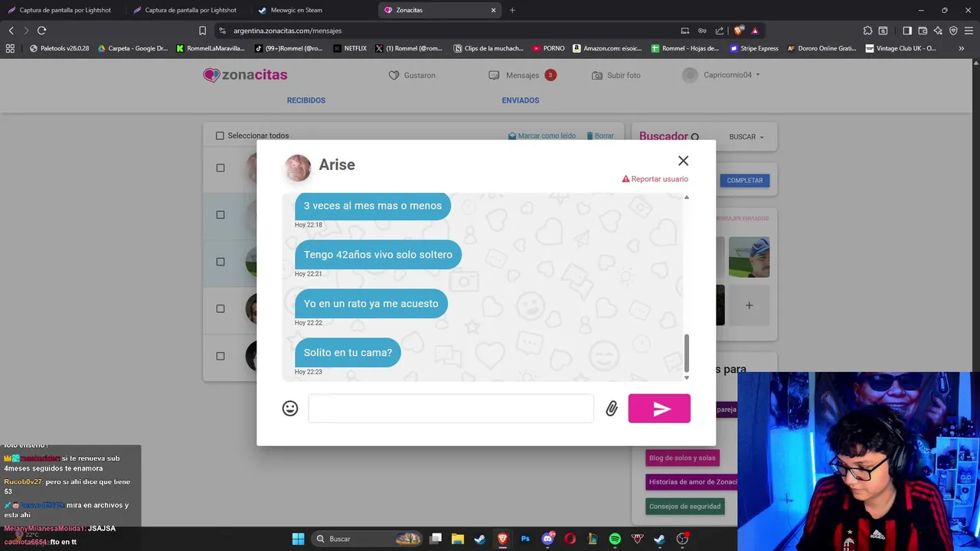Open Arise's profile avatar in chat header
The height and width of the screenshot is (551, 980).
point(298,168)
